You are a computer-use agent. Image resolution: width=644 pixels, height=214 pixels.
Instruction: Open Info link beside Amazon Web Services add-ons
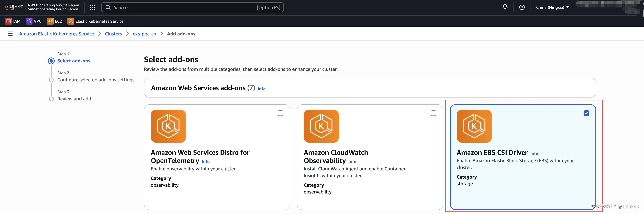pos(261,89)
